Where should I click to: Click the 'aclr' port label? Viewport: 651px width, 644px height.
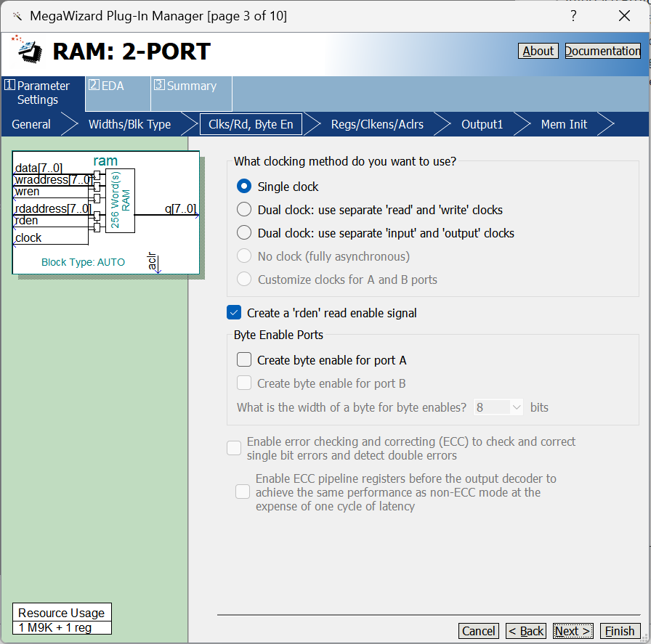click(x=153, y=261)
